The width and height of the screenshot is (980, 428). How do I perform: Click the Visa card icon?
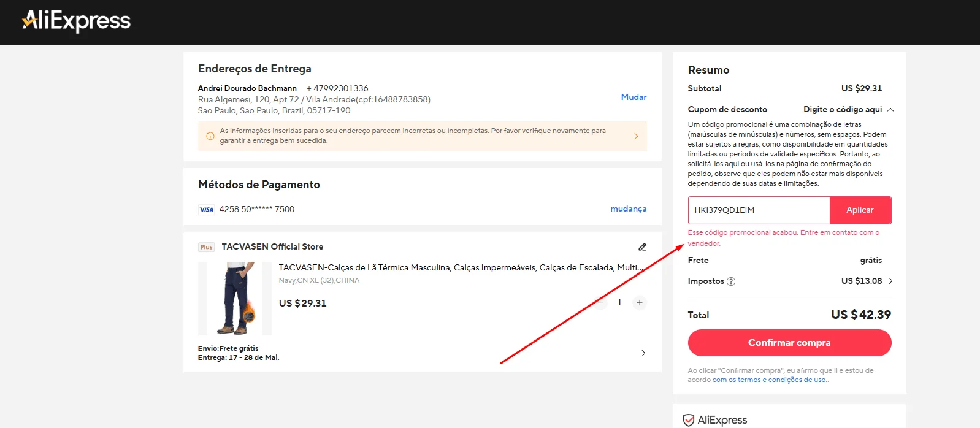point(206,210)
